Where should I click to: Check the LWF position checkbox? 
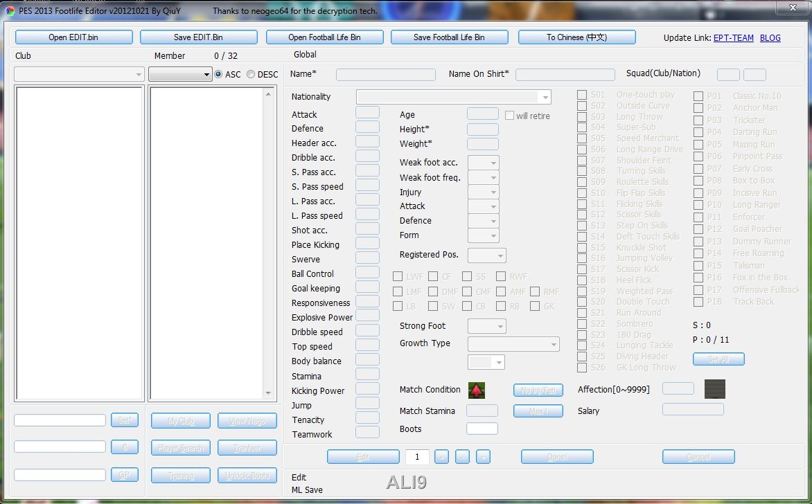398,276
